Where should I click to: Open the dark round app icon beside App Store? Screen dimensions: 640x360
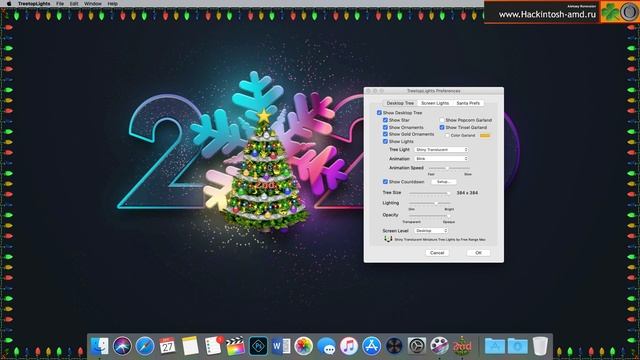[x=394, y=346]
